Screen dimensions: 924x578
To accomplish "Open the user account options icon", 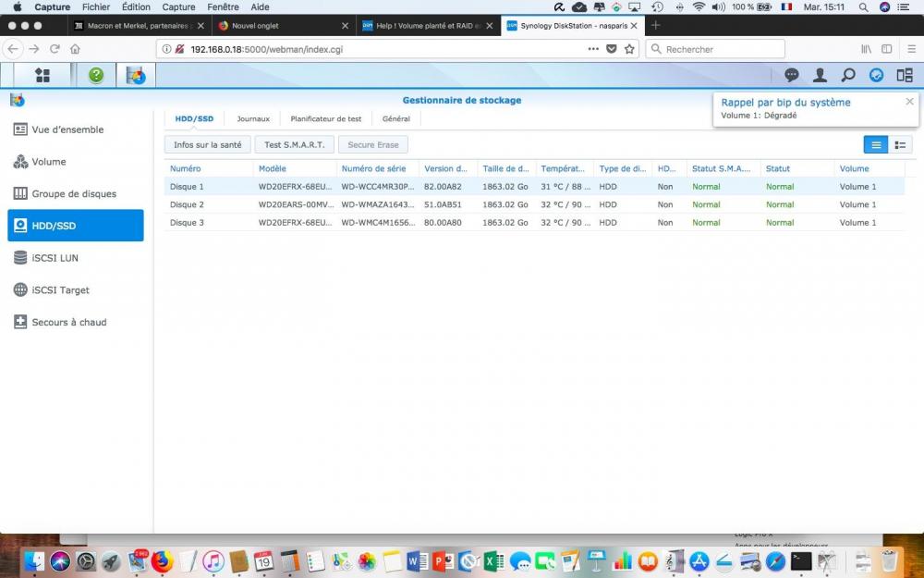I will tap(820, 76).
